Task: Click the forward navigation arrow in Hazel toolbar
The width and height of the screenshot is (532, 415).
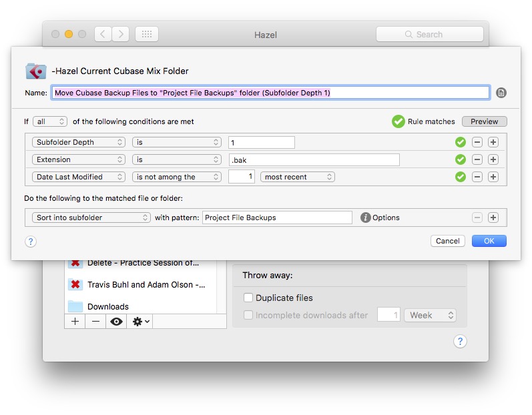Action: click(x=120, y=34)
